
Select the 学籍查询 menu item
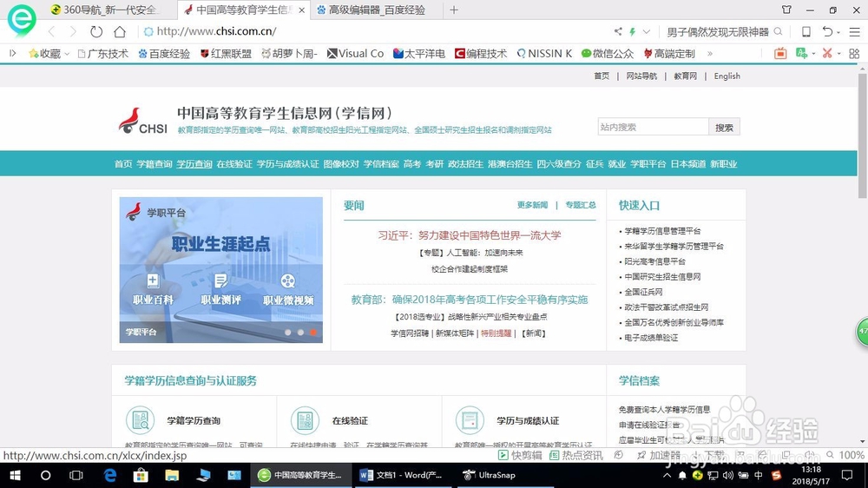pos(155,164)
